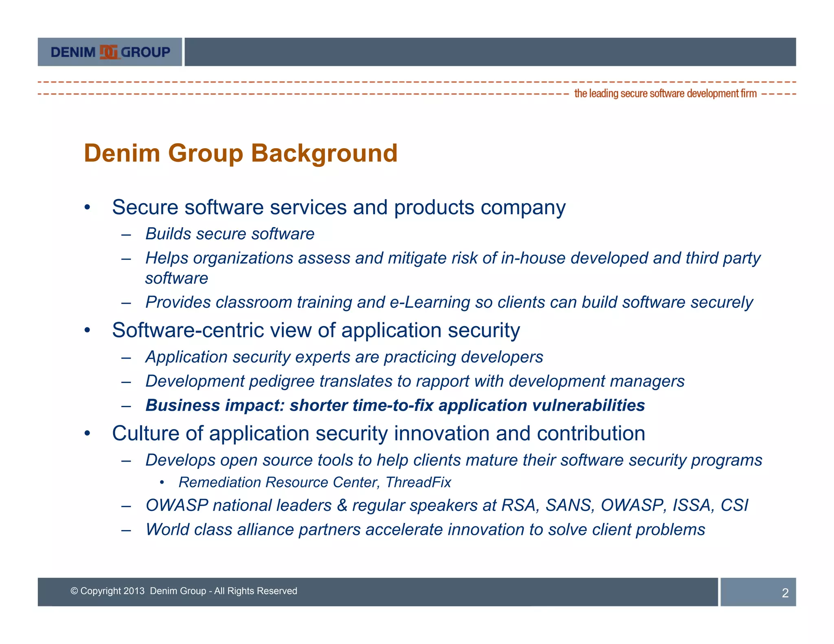
Task: Click 'Provides classroom training and e-Learning' line
Action: point(449,302)
